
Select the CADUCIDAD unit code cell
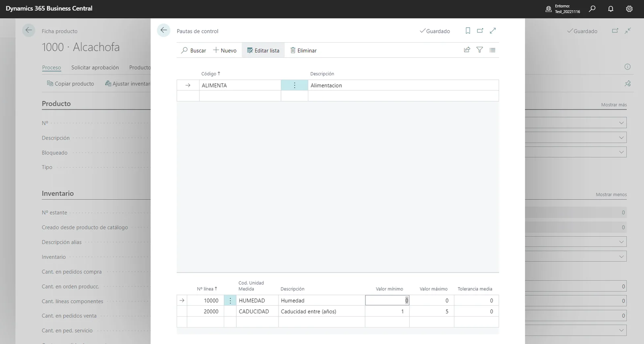tap(257, 311)
